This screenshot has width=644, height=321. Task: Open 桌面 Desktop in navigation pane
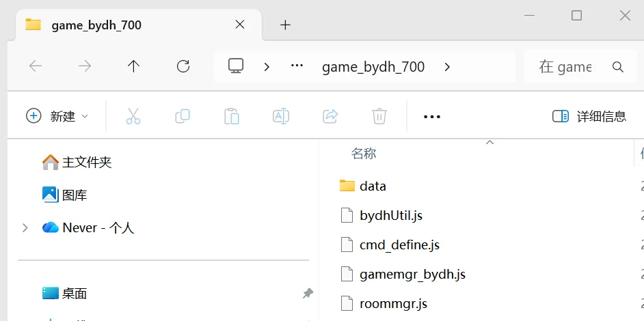[75, 294]
